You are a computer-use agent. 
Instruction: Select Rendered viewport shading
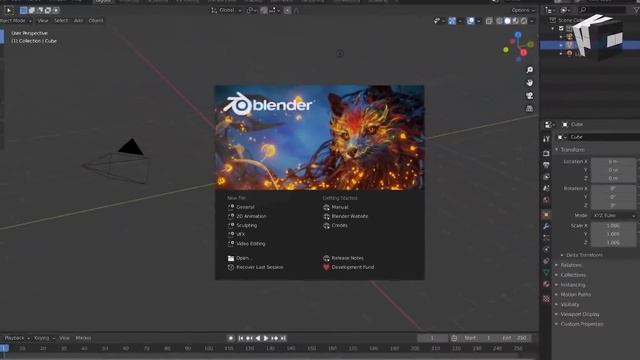point(524,21)
